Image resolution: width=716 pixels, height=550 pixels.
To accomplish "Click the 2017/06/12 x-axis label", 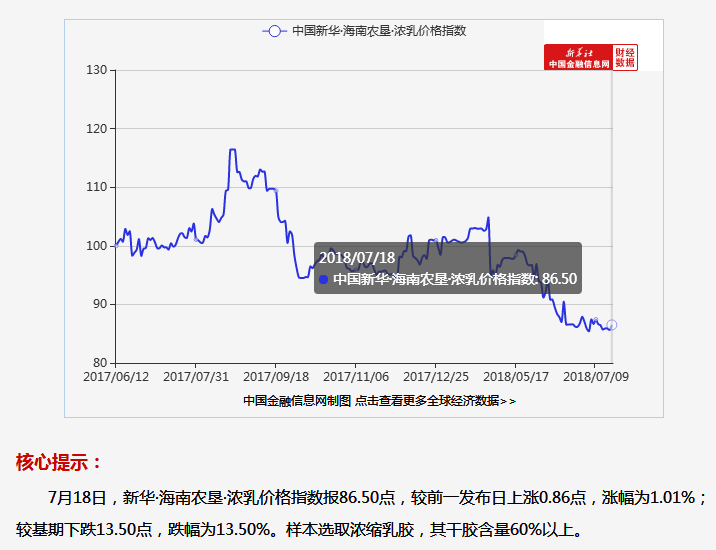I will point(116,377).
